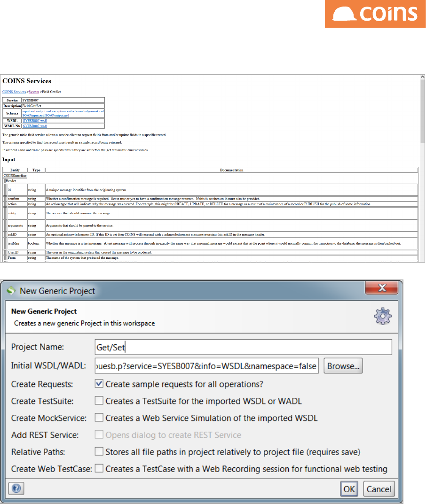This screenshot has width=426, height=504.
Task: Close the New Generic Project dialog
Action: [x=382, y=287]
